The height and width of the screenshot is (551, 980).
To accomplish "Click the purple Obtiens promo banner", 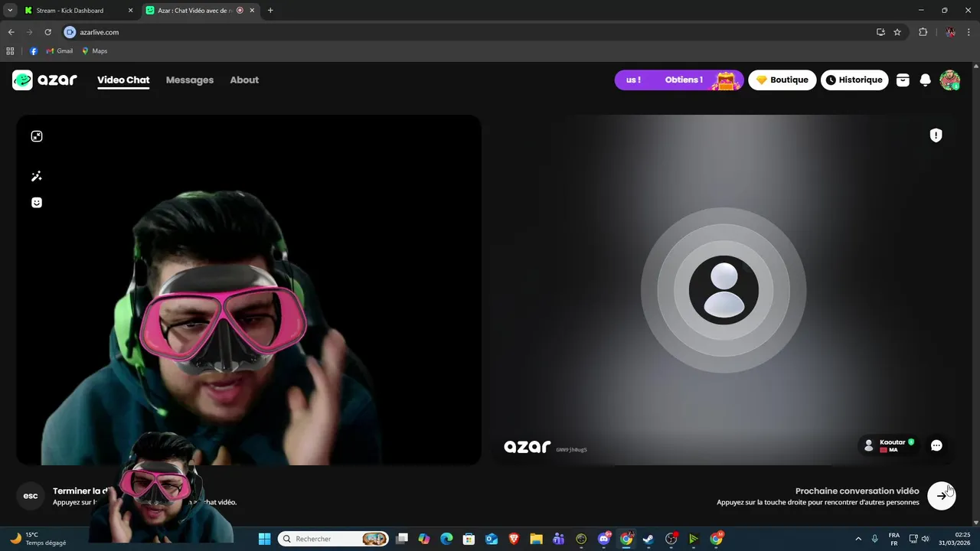I will (x=679, y=80).
